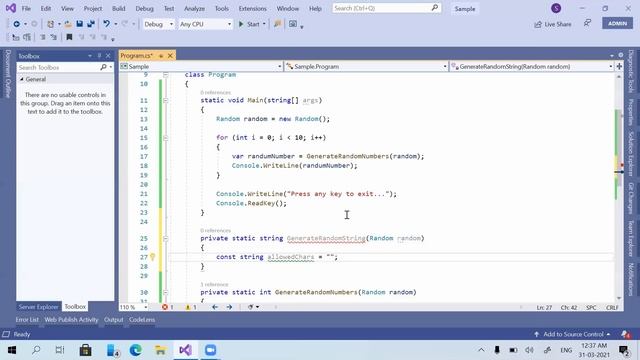Click the notifications bell in status bar
Image resolution: width=640 pixels, height=360 pixels.
pos(625,334)
